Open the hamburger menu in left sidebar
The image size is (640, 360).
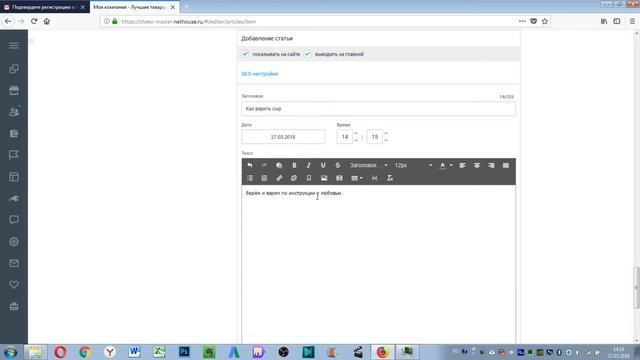click(x=14, y=46)
